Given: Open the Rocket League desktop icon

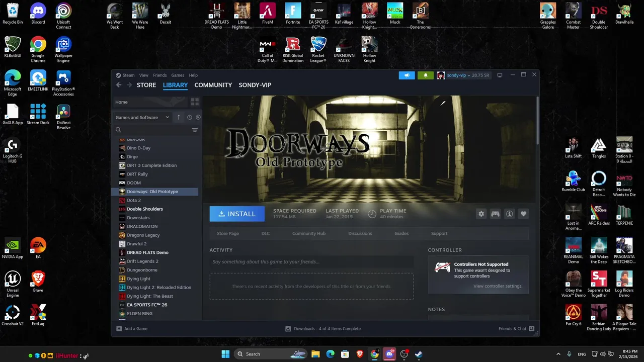Looking at the screenshot, I should pyautogui.click(x=318, y=50).
